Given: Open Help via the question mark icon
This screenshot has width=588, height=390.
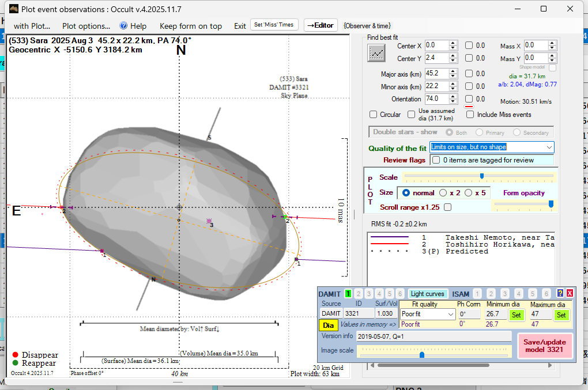Looking at the screenshot, I should 123,26.
